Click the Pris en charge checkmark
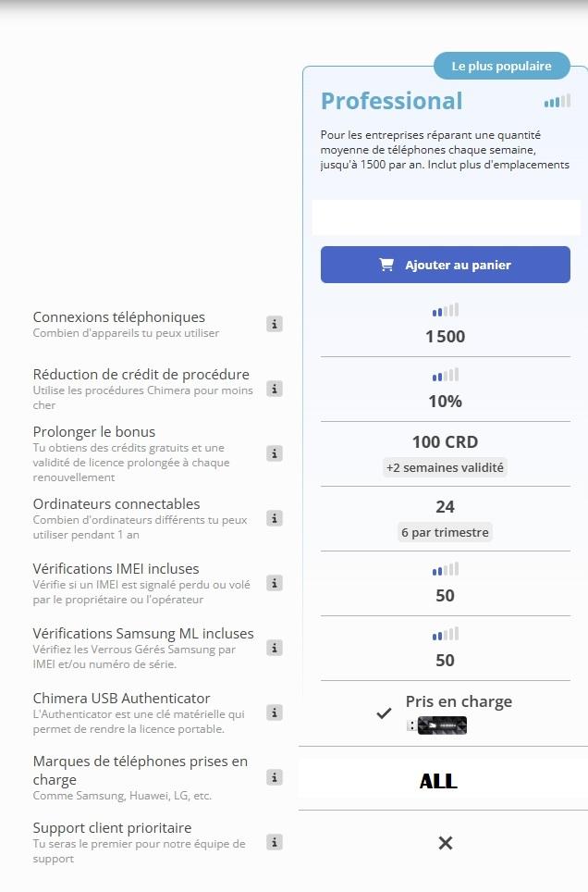Viewport: 588px width, 892px height. point(384,713)
